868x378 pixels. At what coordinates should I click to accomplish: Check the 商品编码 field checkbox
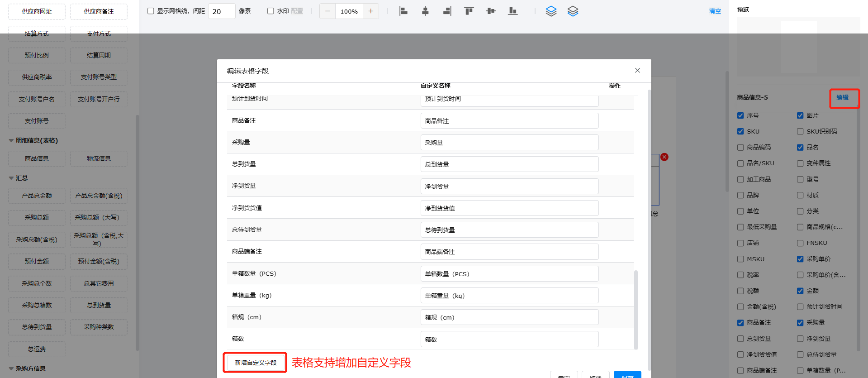point(740,148)
